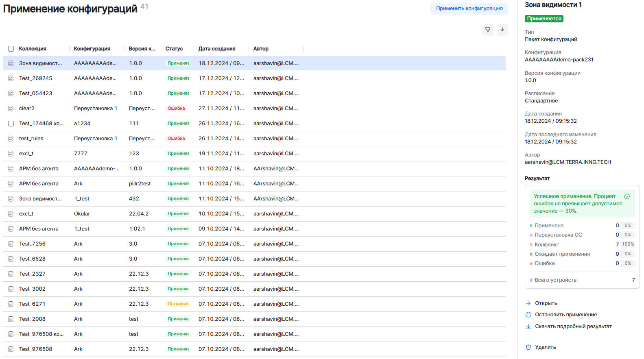Click the download icon for Скачать подробный результат
The image size is (644, 359).
[528, 326]
